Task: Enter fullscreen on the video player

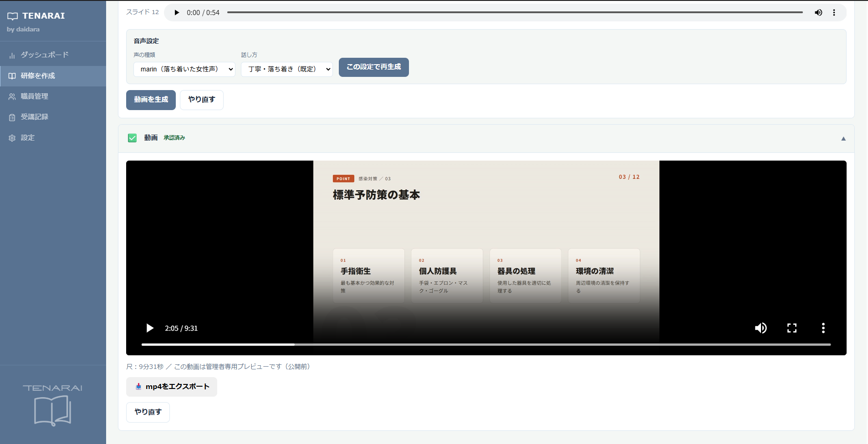Action: tap(792, 328)
